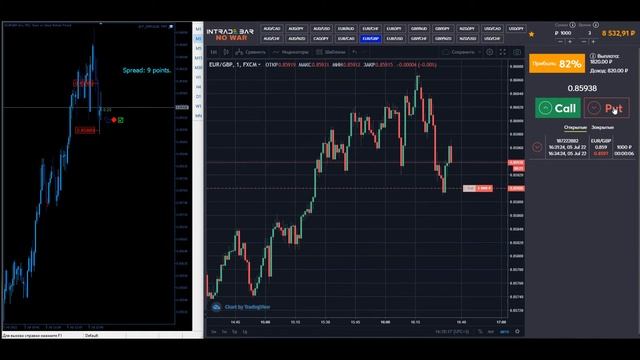Screen dimensions: 640x360
Task: Open the Chart by TradingView link
Action: point(247,307)
